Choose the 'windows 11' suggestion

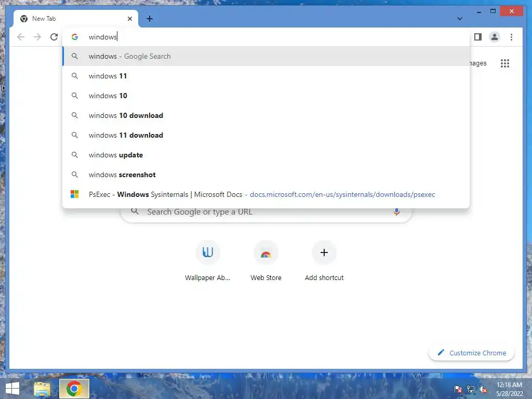point(267,76)
